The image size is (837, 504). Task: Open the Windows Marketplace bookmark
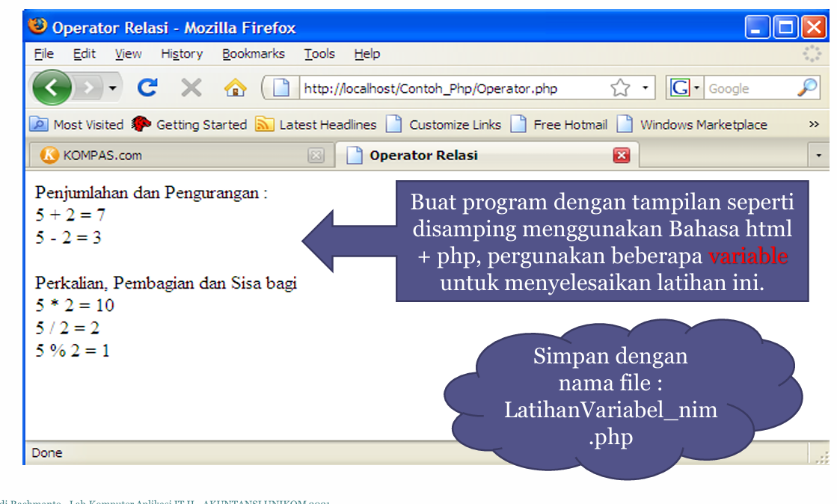pyautogui.click(x=692, y=124)
